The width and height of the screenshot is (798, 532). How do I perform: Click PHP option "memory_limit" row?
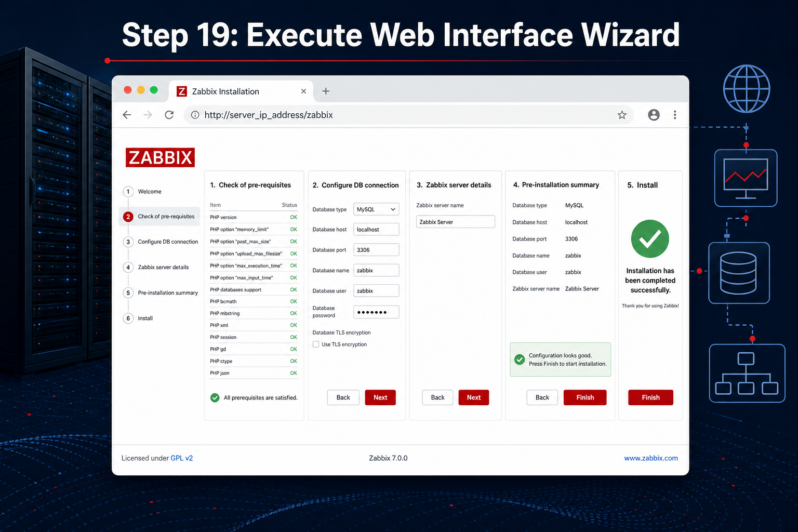254,230
